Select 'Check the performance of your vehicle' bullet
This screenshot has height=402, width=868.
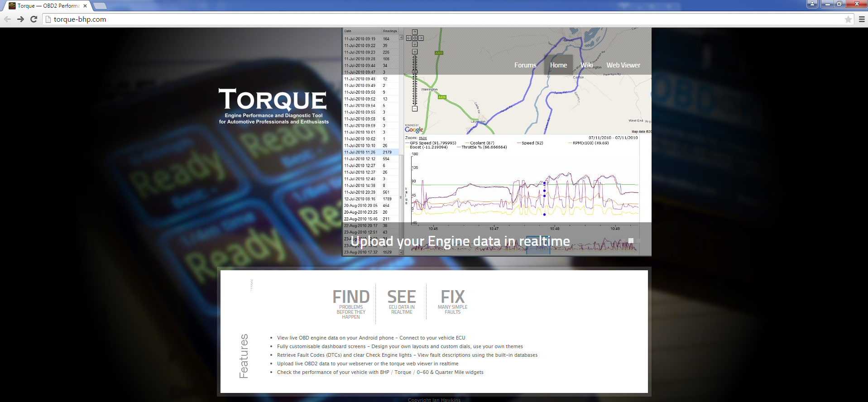[x=380, y=372]
